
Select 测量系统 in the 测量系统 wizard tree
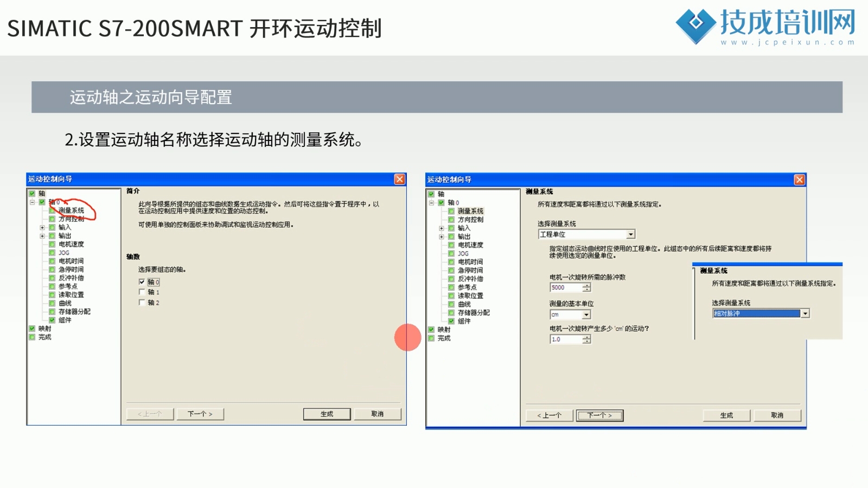click(x=470, y=211)
